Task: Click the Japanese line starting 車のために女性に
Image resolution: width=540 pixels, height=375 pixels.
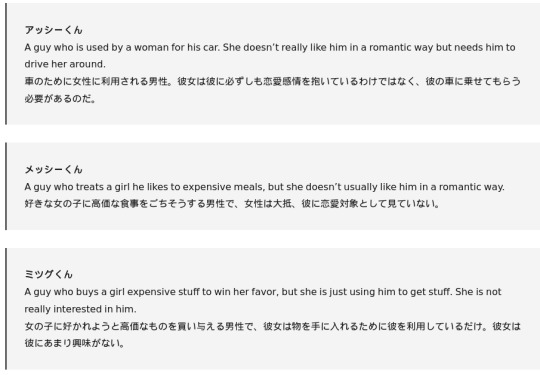Action: [x=272, y=82]
